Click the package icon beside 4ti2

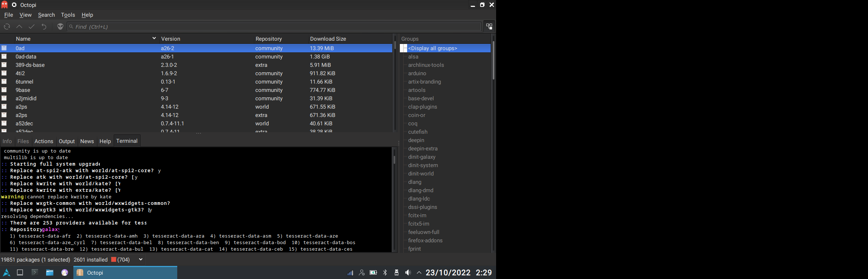tap(4, 73)
